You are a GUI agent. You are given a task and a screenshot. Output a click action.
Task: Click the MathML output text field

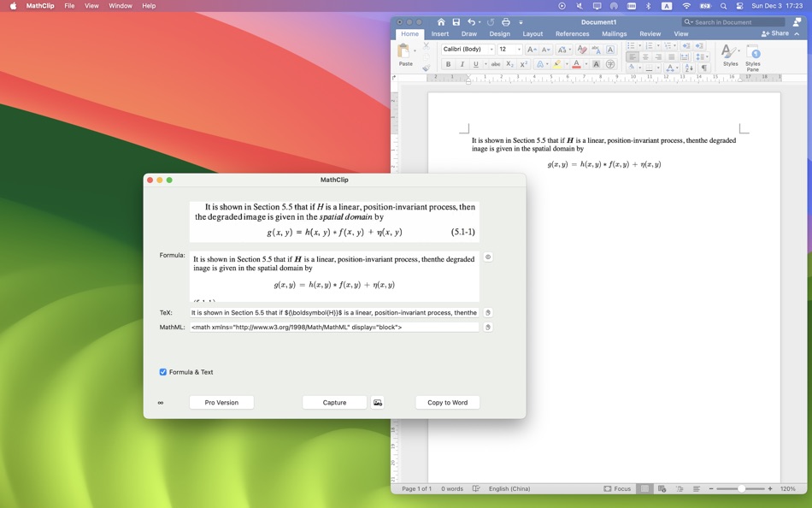coord(334,327)
